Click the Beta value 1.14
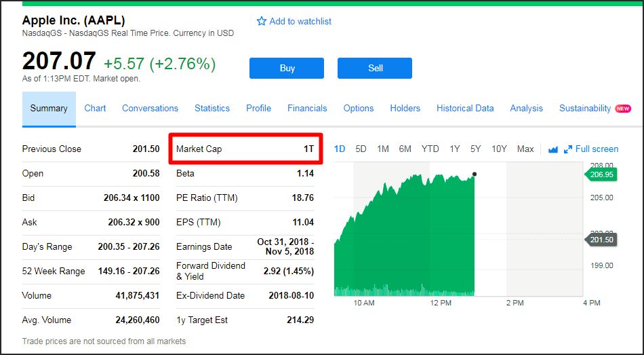 point(305,173)
